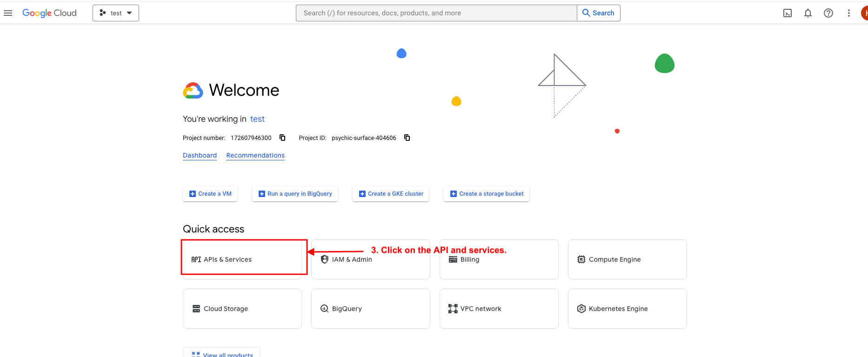Open the Billing card

click(499, 259)
